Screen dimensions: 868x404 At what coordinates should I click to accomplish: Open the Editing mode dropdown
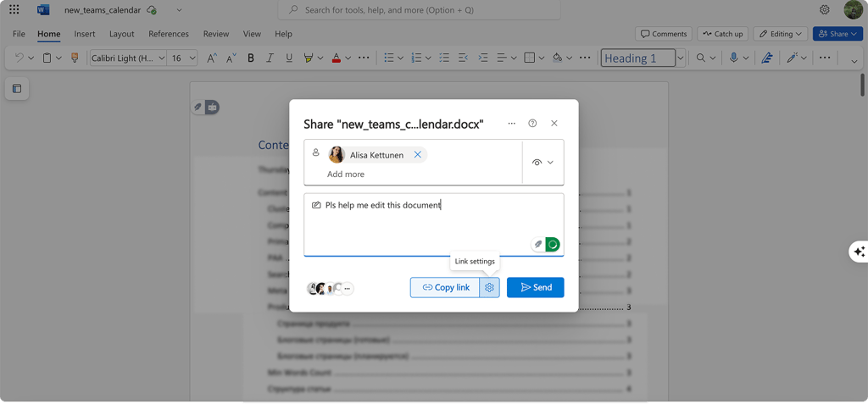[781, 34]
